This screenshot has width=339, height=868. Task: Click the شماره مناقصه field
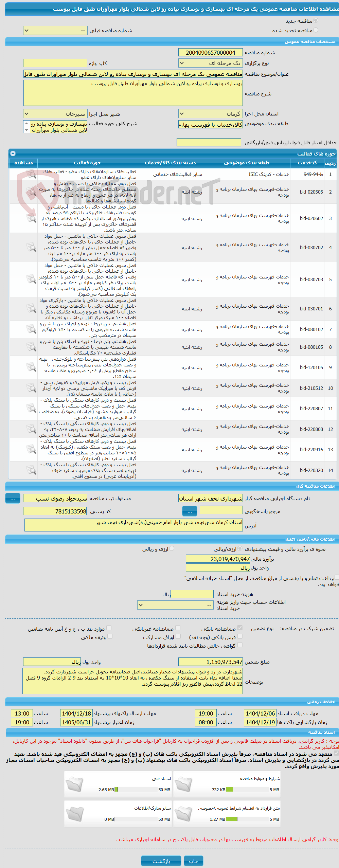coord(211,53)
